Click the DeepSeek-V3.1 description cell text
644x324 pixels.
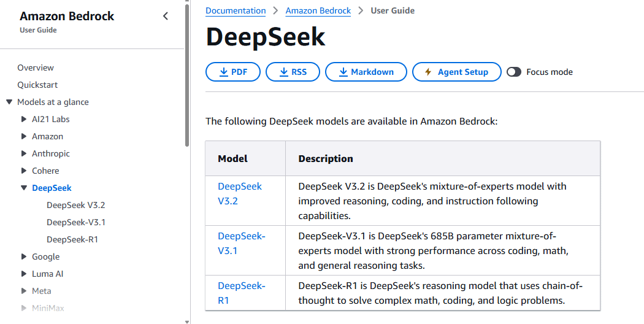(x=433, y=251)
